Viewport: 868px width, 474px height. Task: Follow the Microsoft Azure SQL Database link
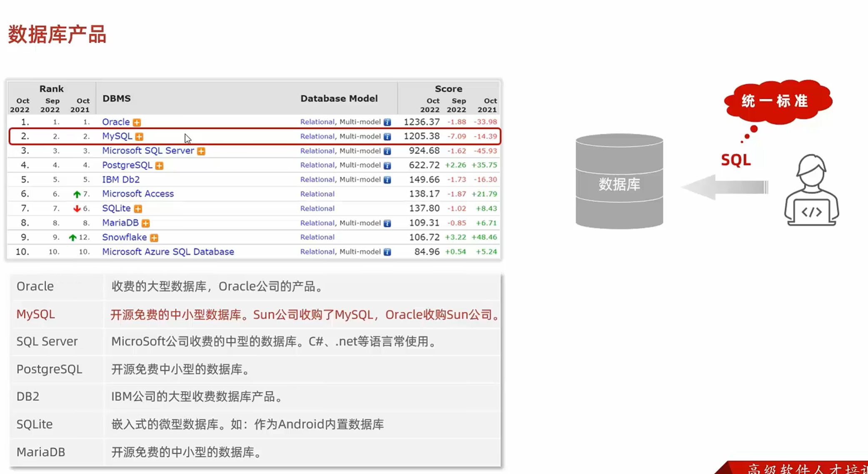point(168,252)
